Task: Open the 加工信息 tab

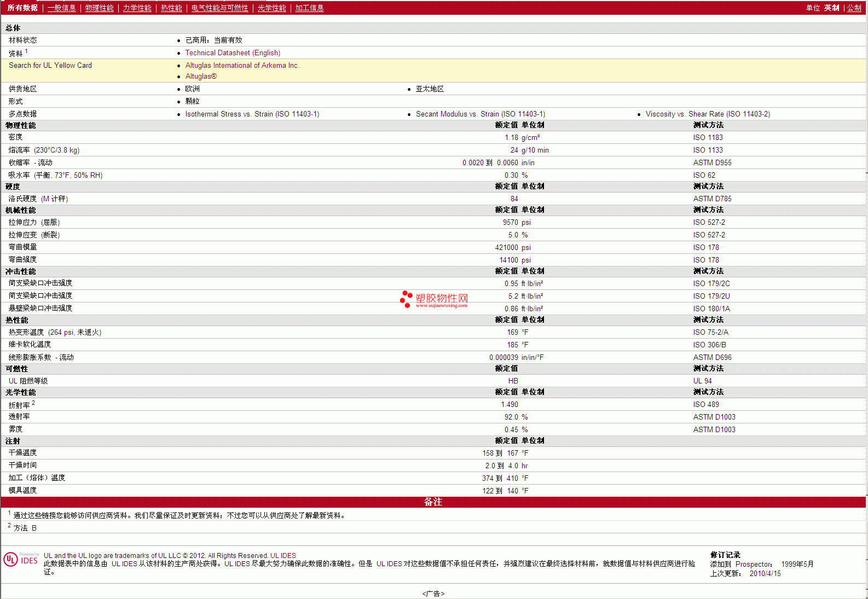Action: (309, 8)
